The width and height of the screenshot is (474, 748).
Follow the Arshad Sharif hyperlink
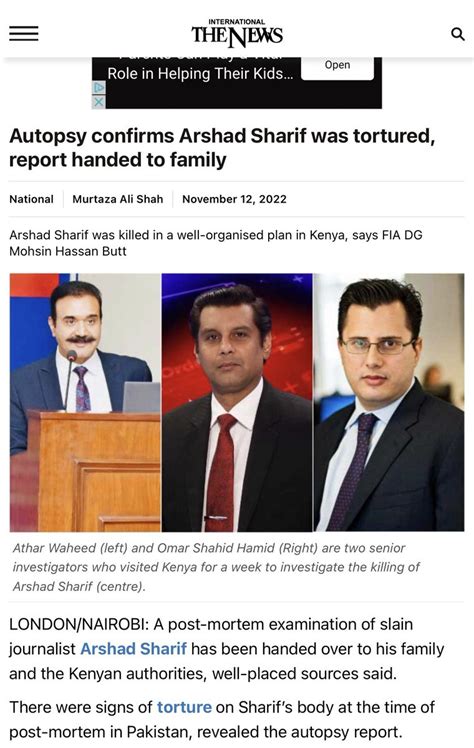(134, 649)
